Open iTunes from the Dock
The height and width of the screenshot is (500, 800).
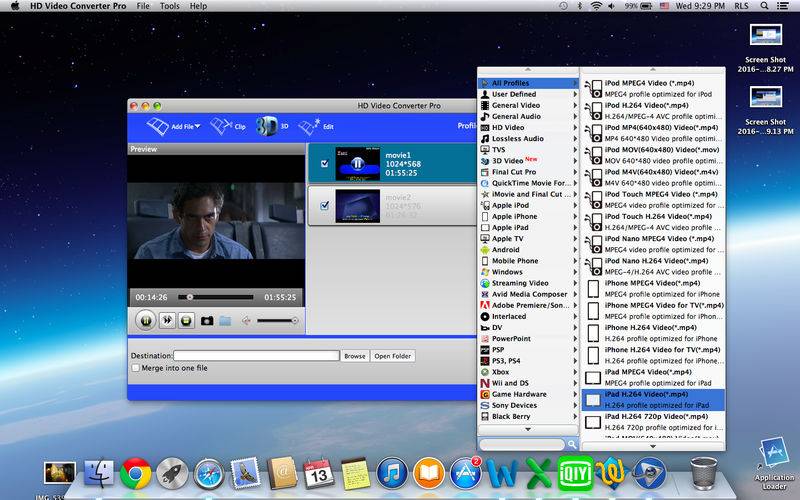click(x=392, y=473)
